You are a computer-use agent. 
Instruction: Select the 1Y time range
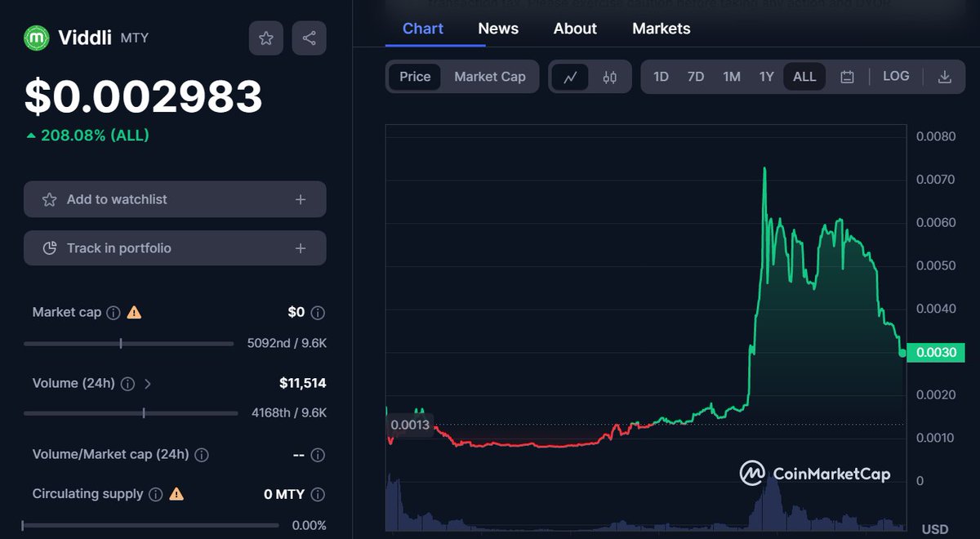pyautogui.click(x=766, y=77)
